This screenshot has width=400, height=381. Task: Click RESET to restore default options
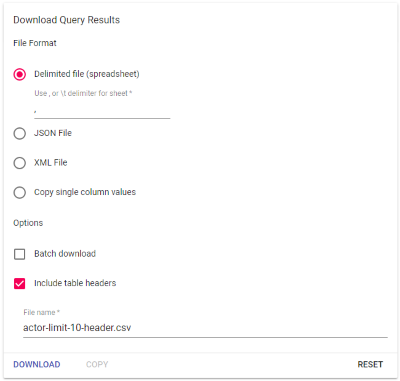pos(370,364)
